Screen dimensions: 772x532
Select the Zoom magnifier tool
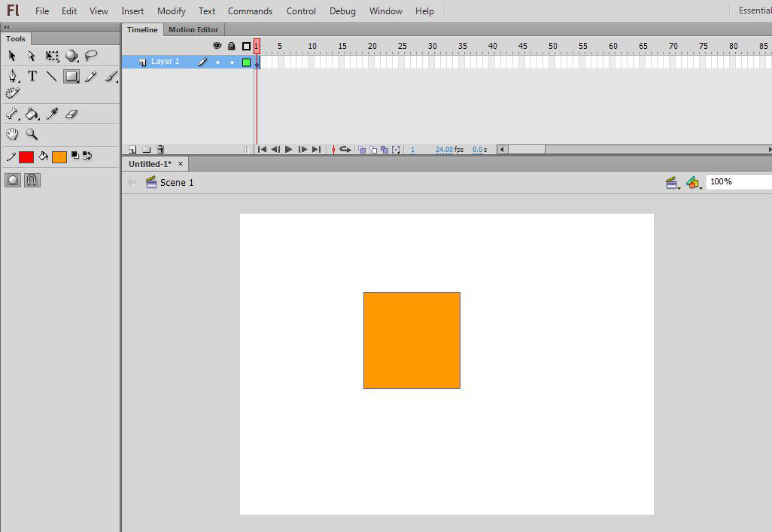pos(32,134)
